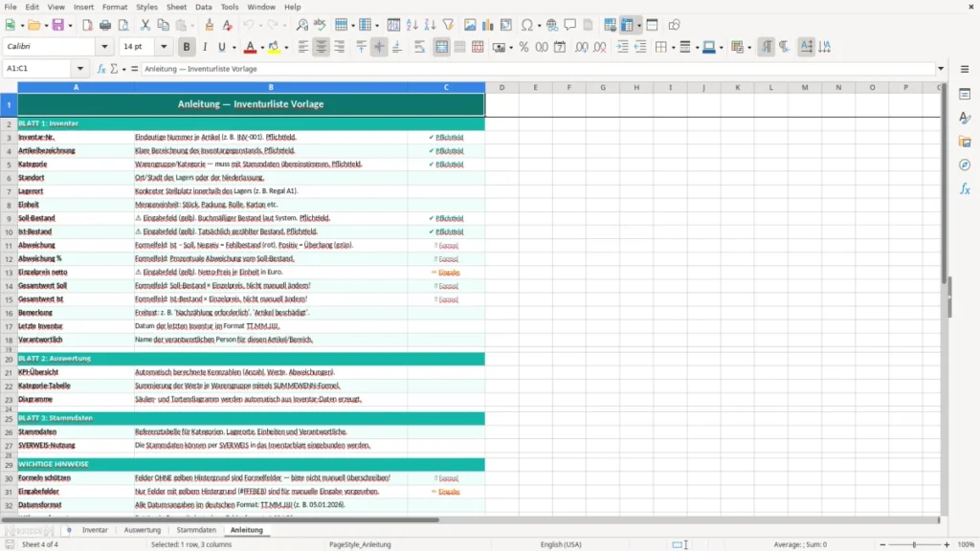Click the Save document icon
Viewport: 980px width, 551px height.
coord(58,25)
